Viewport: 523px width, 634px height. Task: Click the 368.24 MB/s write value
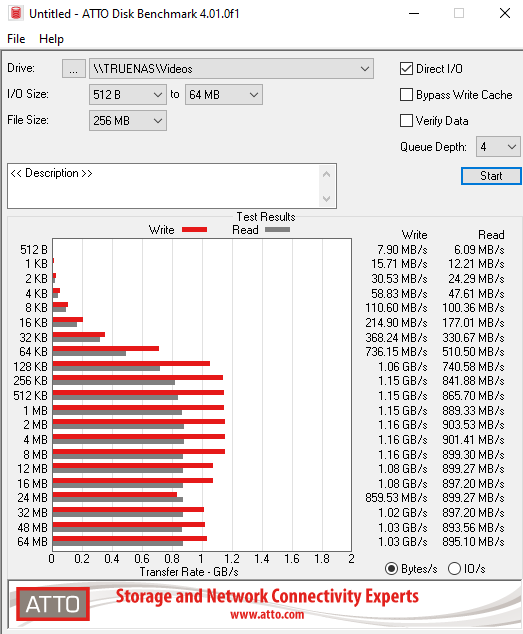(x=396, y=337)
